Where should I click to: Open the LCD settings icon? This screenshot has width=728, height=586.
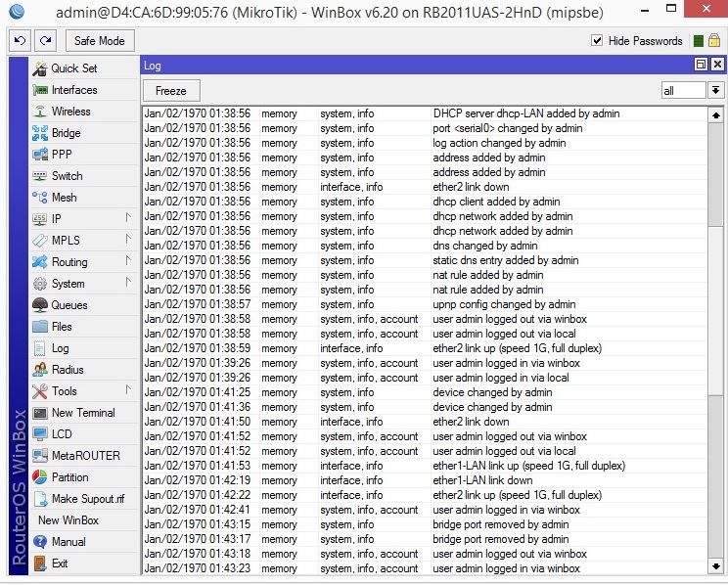(40, 434)
